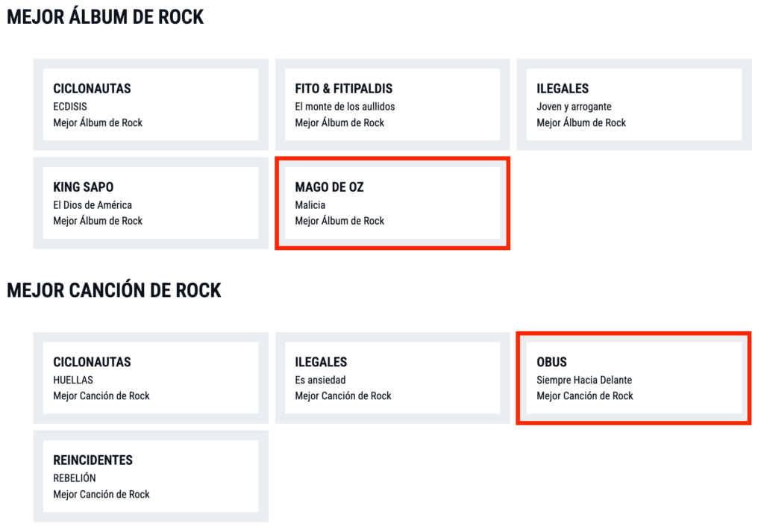The width and height of the screenshot is (764, 532).
Task: Click the song title REBELIÓN
Action: 75,478
